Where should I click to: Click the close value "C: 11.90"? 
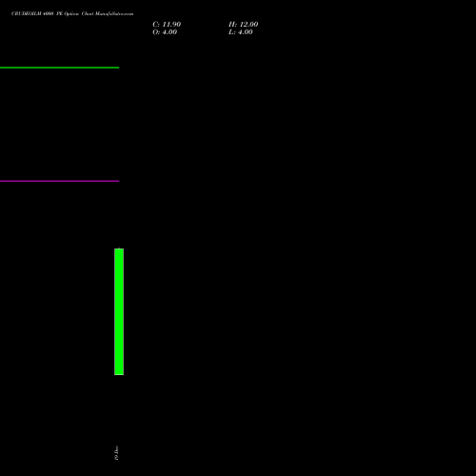point(167,25)
